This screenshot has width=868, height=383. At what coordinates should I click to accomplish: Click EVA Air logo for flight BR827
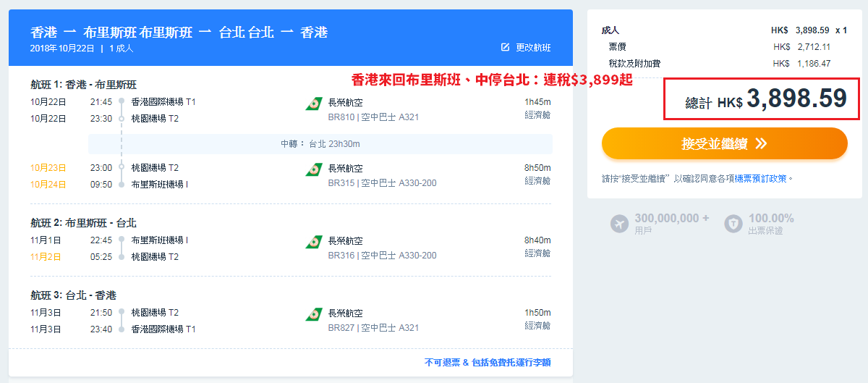(314, 315)
